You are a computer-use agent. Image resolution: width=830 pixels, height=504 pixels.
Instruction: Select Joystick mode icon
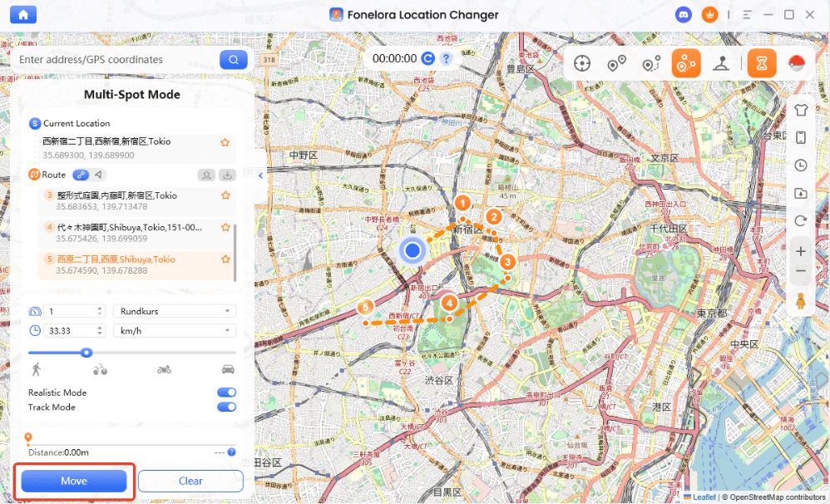click(721, 63)
